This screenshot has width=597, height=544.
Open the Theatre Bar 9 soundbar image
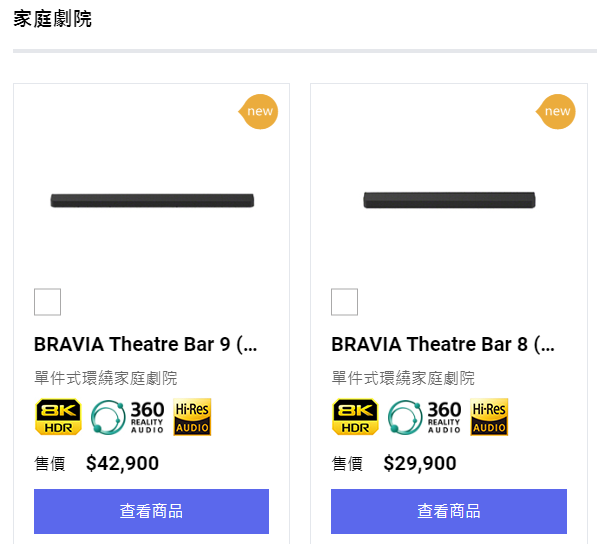(152, 200)
